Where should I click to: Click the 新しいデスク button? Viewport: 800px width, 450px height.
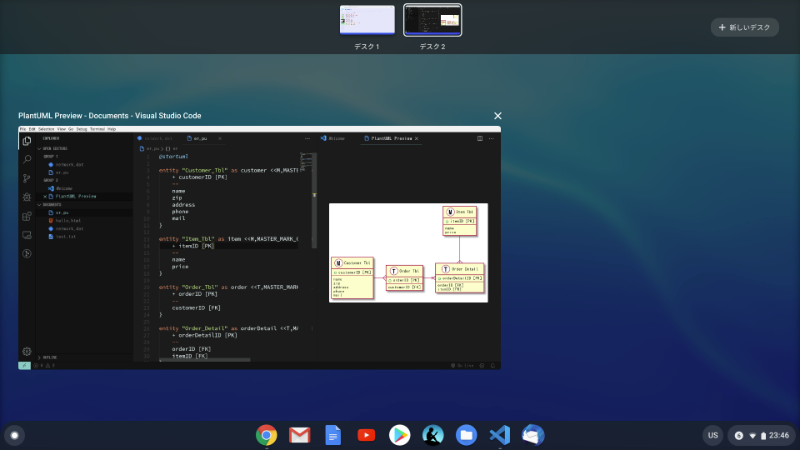[x=744, y=28]
